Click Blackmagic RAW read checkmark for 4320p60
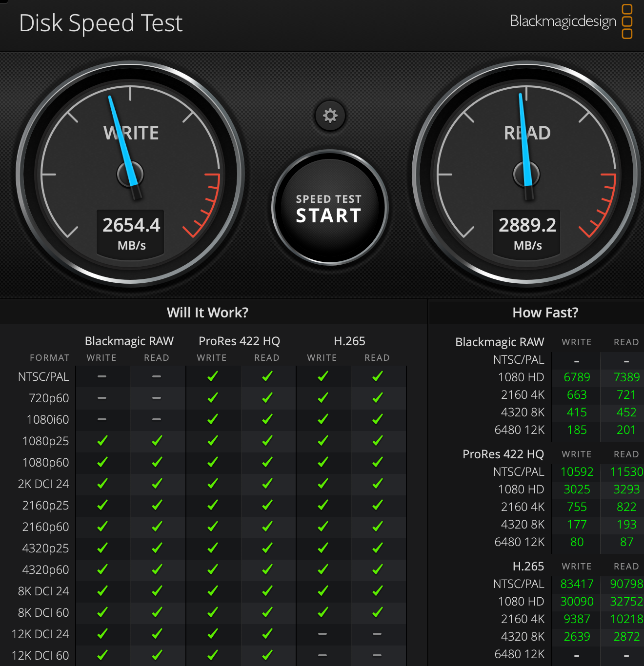Screen dimensions: 644x666 (x=157, y=569)
